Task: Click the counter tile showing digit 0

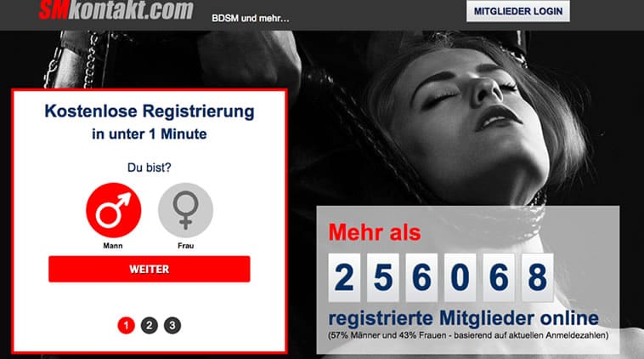Action: [x=460, y=277]
